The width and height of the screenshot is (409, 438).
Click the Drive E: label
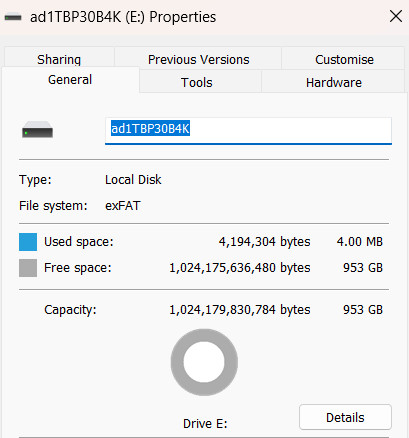click(205, 424)
